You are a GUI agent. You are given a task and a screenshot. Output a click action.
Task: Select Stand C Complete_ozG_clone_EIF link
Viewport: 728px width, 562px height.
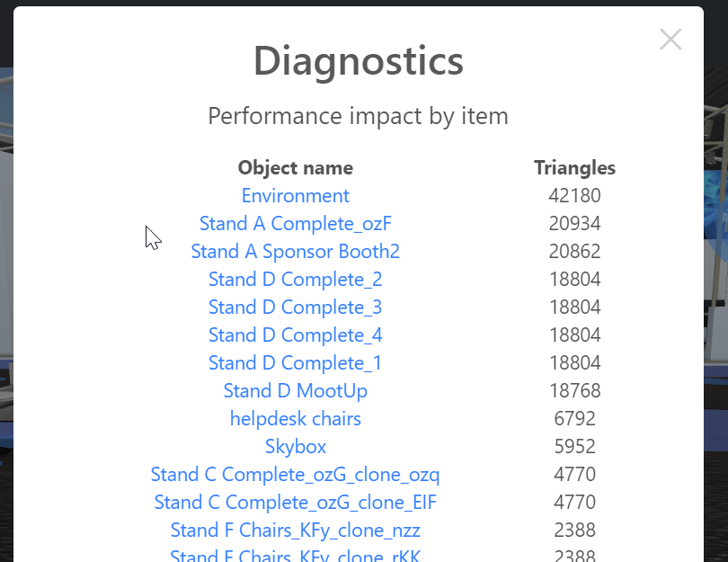[295, 502]
